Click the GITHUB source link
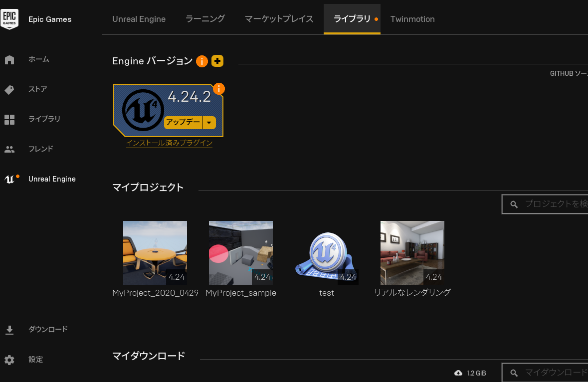 (569, 73)
